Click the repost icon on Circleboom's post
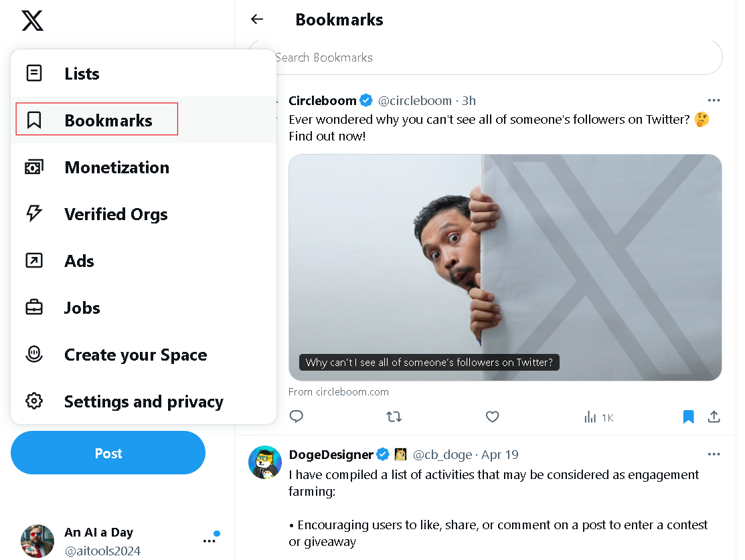Viewport: 745px width, 560px height. (x=394, y=416)
